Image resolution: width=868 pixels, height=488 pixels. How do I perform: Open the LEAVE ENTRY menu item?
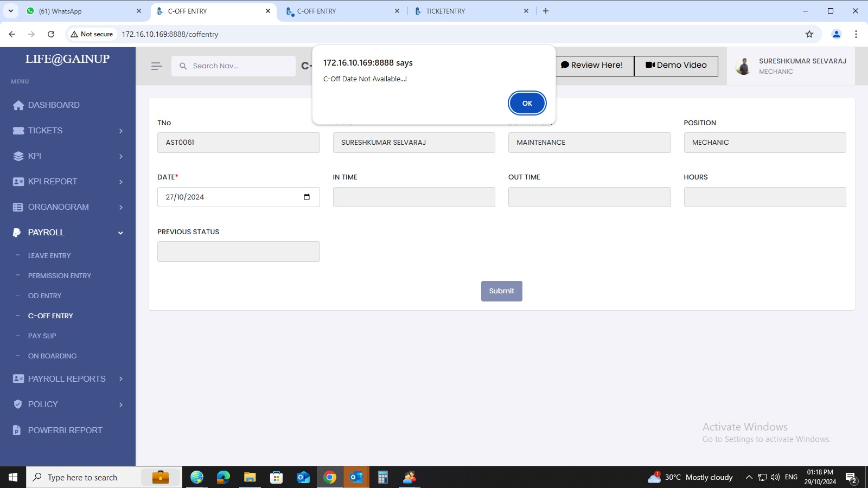[49, 256]
